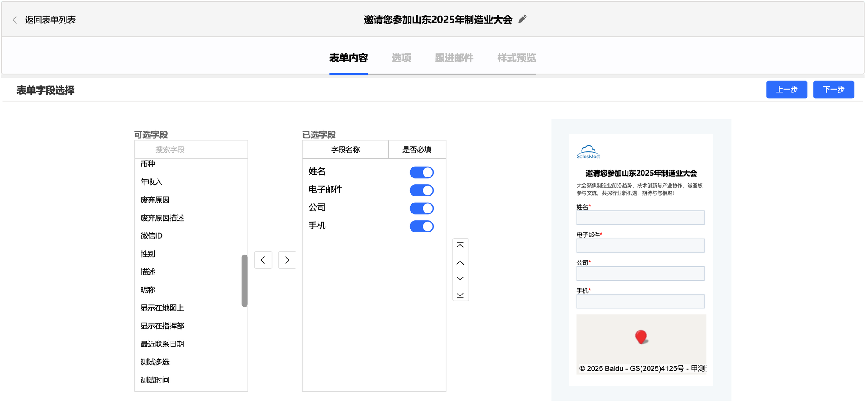This screenshot has width=868, height=406.
Task: Turn off the required switch for 手机
Action: [x=421, y=226]
